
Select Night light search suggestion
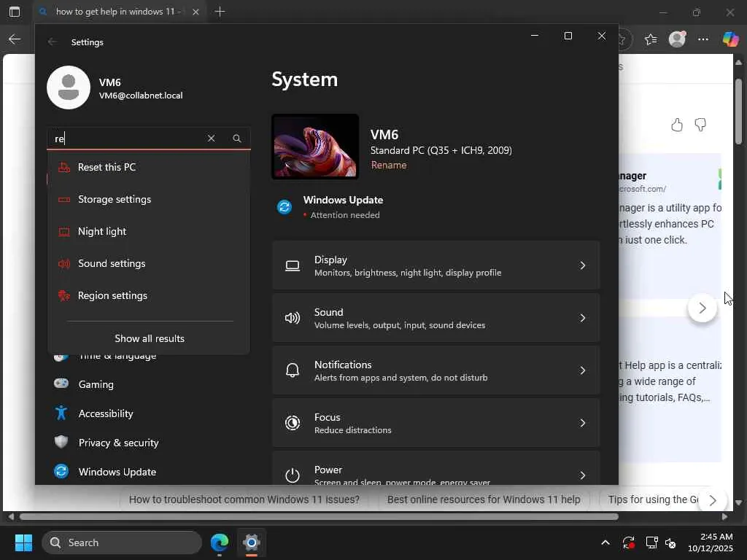pyautogui.click(x=102, y=231)
